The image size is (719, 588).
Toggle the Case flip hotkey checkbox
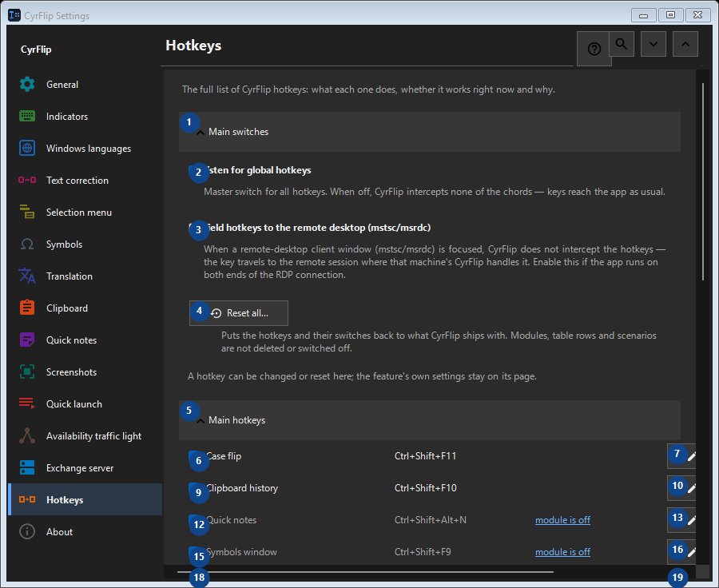(194, 456)
